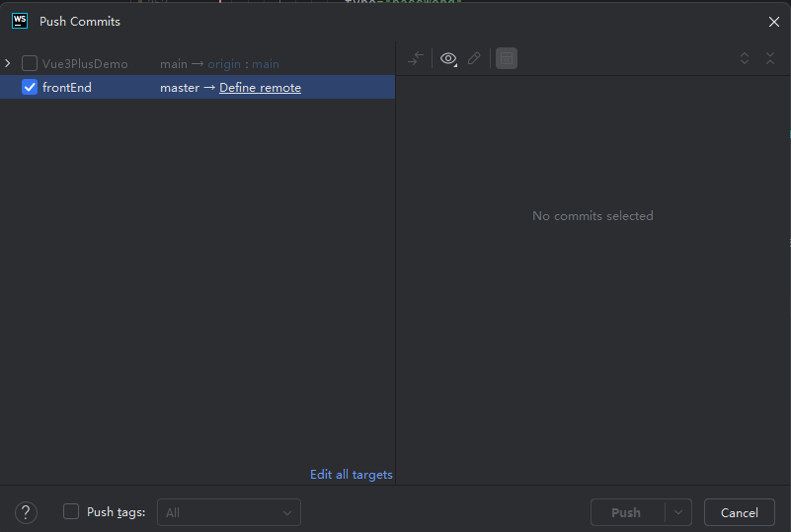Open the Push button dropdown arrow

(678, 512)
